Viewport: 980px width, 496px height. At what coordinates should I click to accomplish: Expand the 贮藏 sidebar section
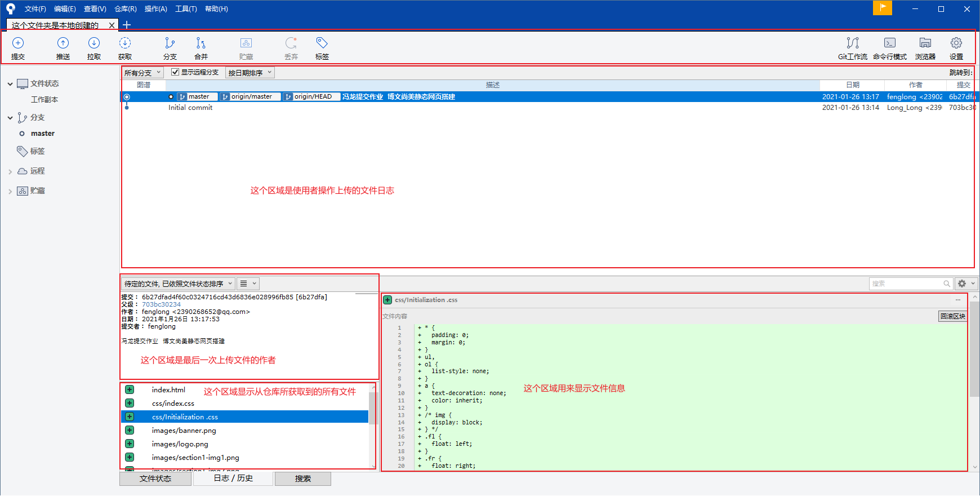click(x=10, y=192)
